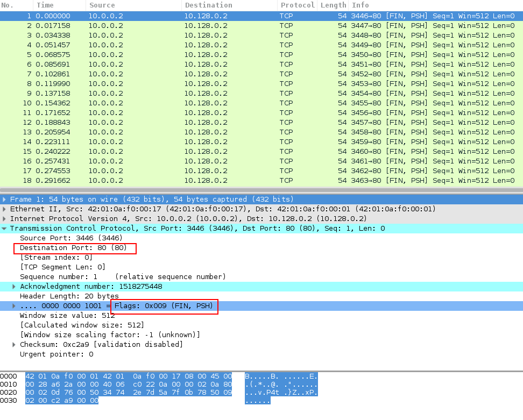Select packet 18 at time 0.291662
Image resolution: width=523 pixels, height=420 pixels.
click(x=261, y=180)
